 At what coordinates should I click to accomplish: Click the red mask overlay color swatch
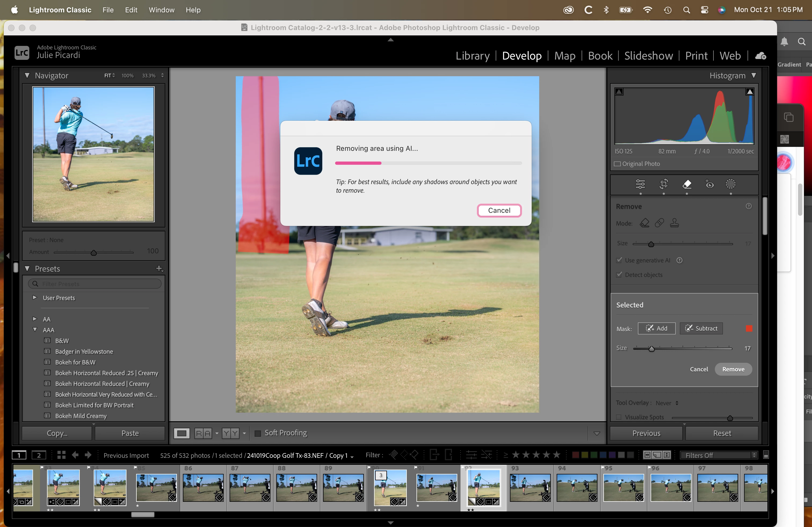pyautogui.click(x=749, y=328)
